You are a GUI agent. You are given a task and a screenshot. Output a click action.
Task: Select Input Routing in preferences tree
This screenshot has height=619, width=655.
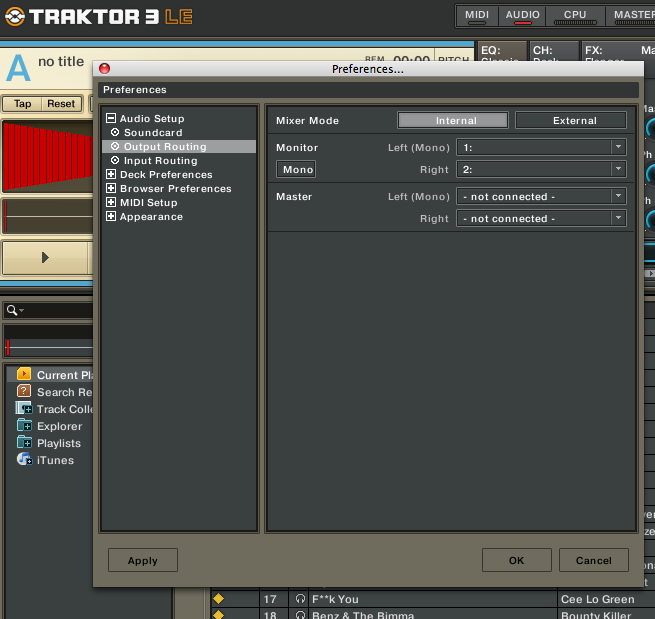160,160
